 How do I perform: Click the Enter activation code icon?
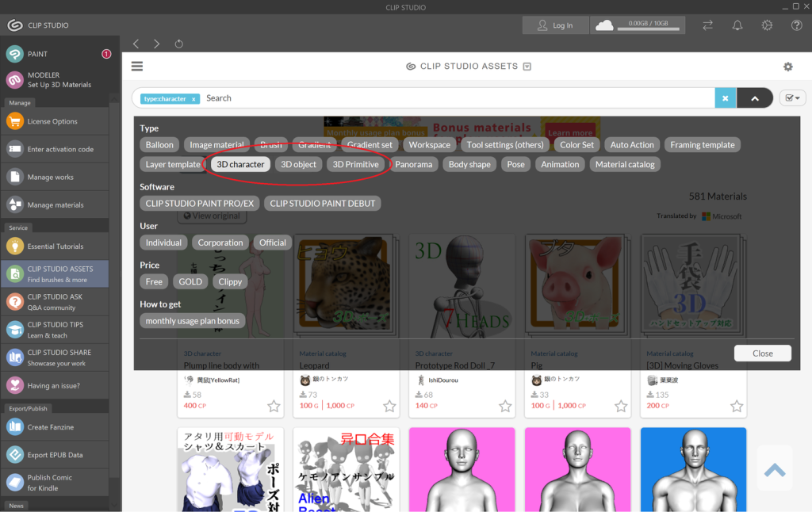tap(15, 149)
